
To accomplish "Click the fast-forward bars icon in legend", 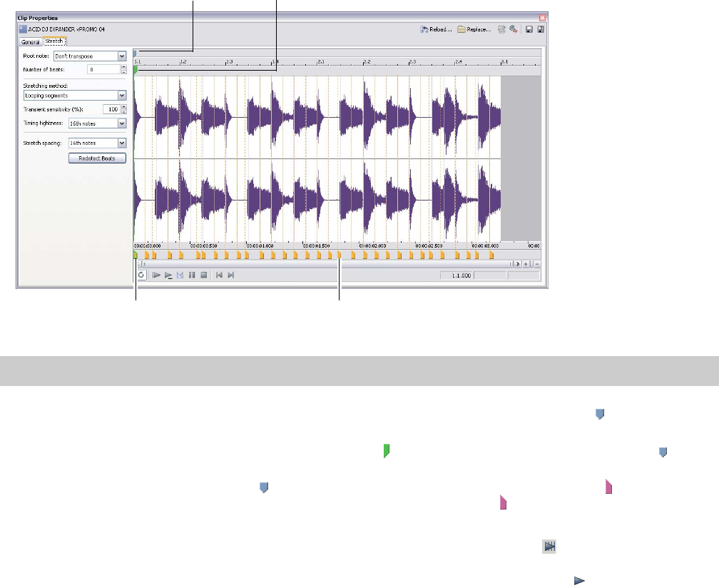I will (x=549, y=547).
